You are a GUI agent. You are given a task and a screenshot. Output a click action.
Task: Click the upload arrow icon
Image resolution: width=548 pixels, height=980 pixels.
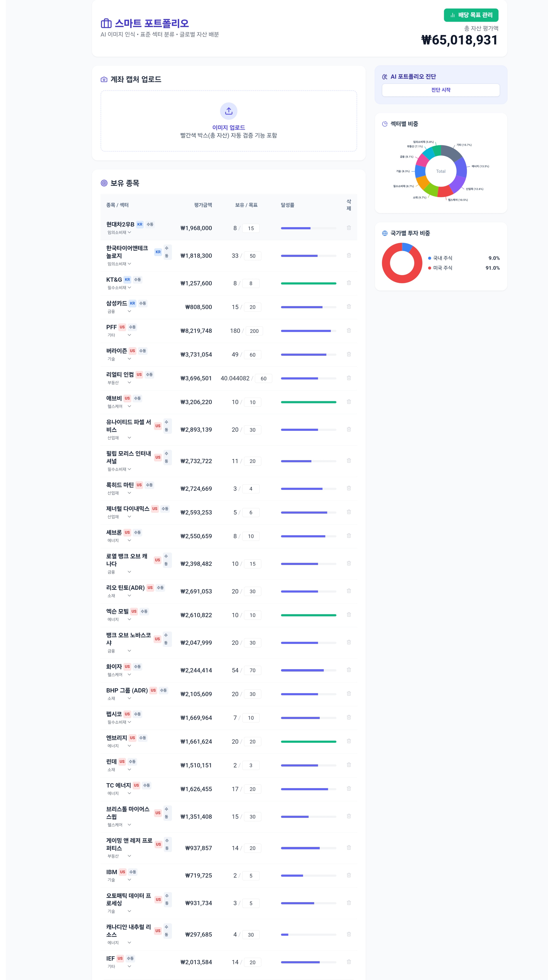pos(229,111)
